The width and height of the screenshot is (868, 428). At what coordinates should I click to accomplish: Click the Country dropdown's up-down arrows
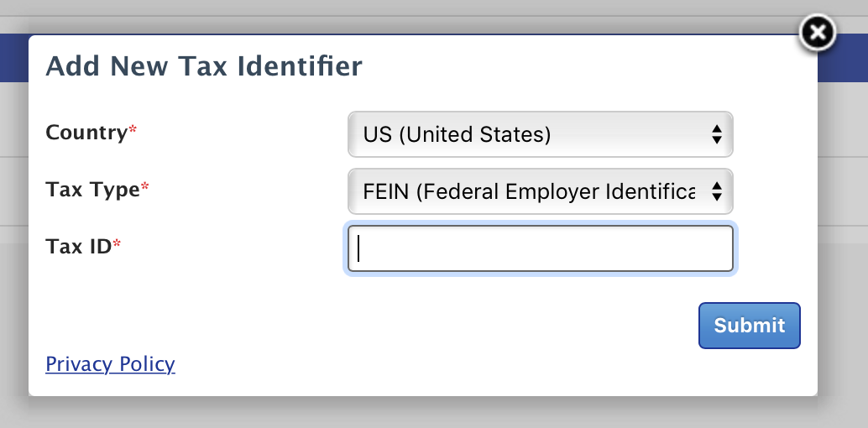pos(716,134)
